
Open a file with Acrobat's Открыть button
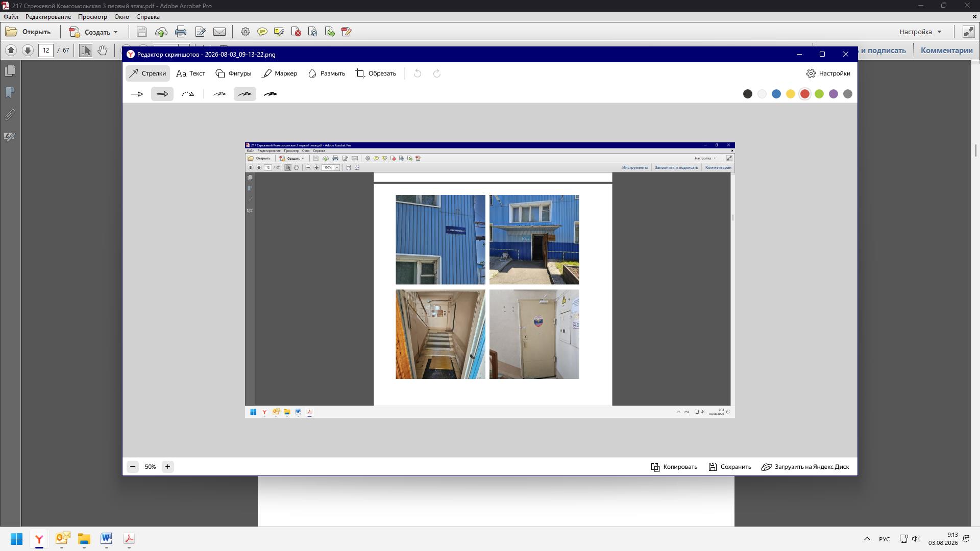point(28,32)
